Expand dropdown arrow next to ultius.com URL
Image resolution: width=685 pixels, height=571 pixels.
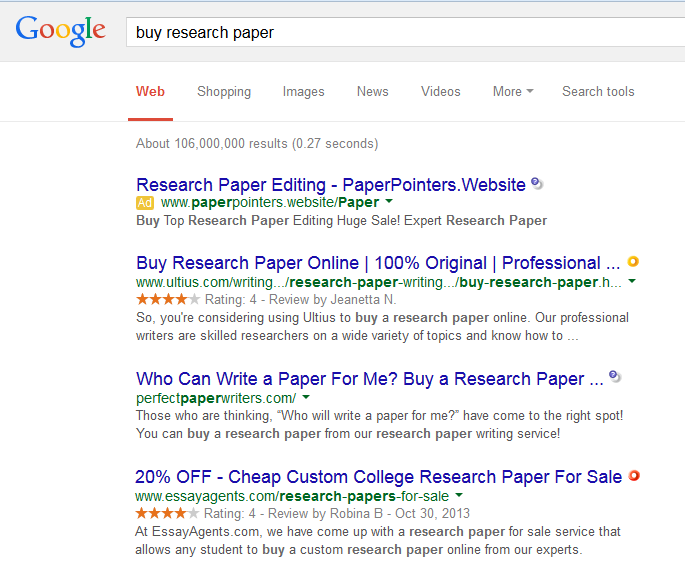pyautogui.click(x=632, y=281)
